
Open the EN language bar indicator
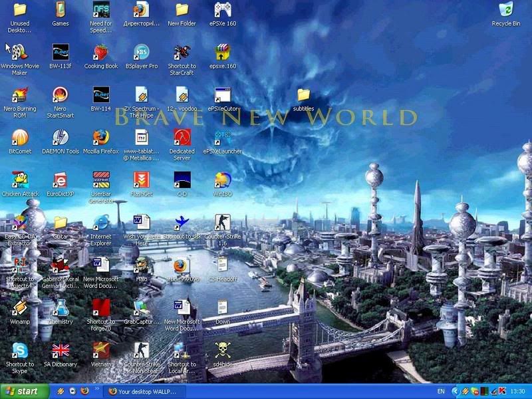(x=441, y=392)
